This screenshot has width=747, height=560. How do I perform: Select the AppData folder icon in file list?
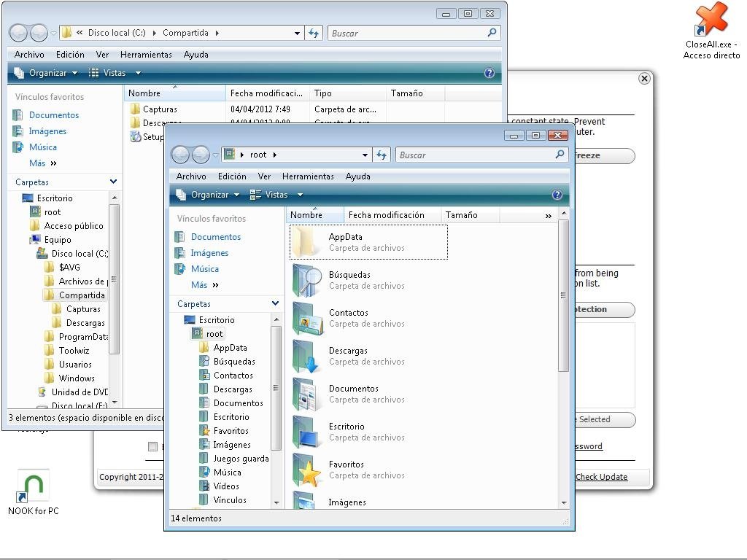click(x=305, y=242)
